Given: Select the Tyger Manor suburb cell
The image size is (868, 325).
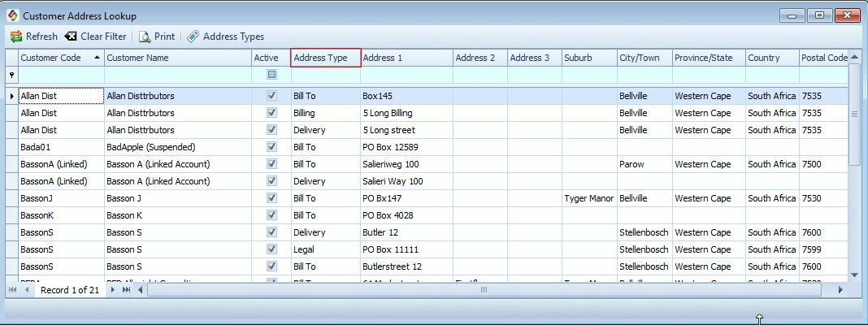Looking at the screenshot, I should pyautogui.click(x=588, y=198).
